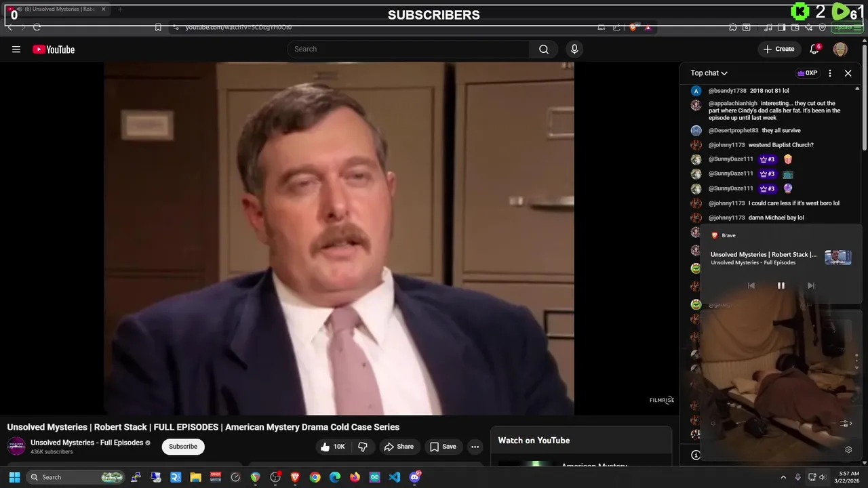
Task: Go to YouTube home via logo
Action: click(54, 49)
